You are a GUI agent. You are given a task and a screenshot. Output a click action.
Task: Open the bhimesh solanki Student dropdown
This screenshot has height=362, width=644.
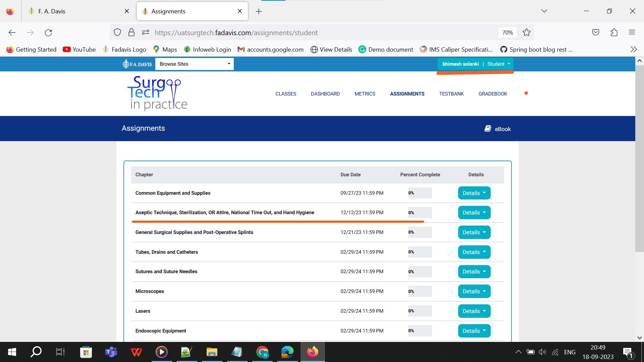[475, 64]
